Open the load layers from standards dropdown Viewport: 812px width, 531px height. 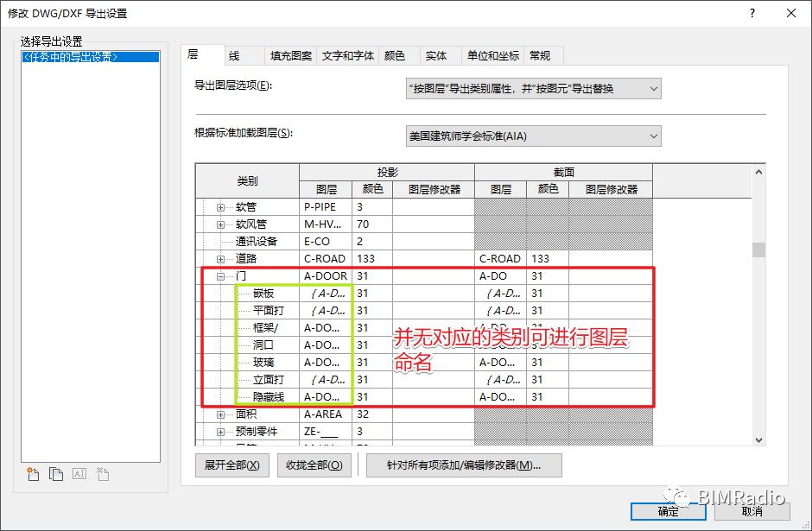533,136
